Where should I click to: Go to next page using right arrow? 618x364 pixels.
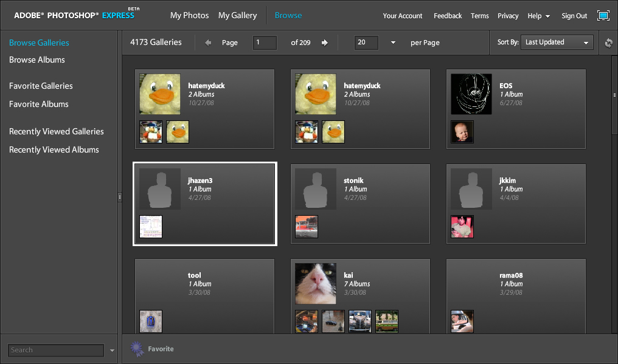325,43
